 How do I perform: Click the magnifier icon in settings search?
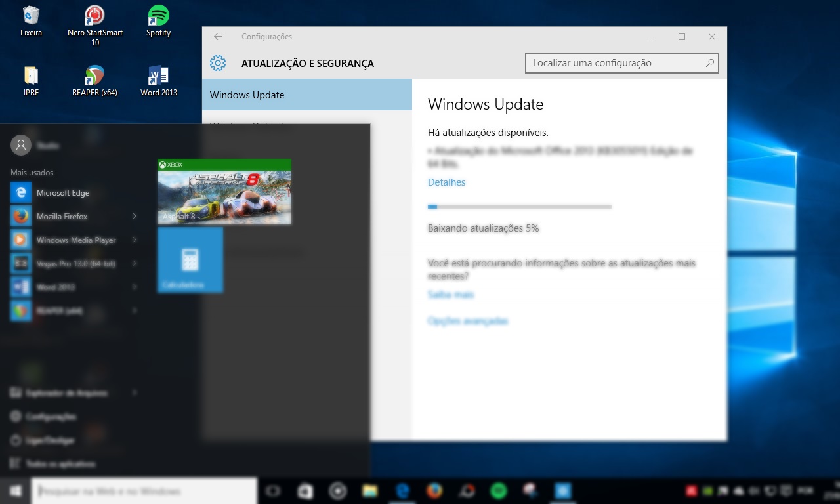coord(710,63)
